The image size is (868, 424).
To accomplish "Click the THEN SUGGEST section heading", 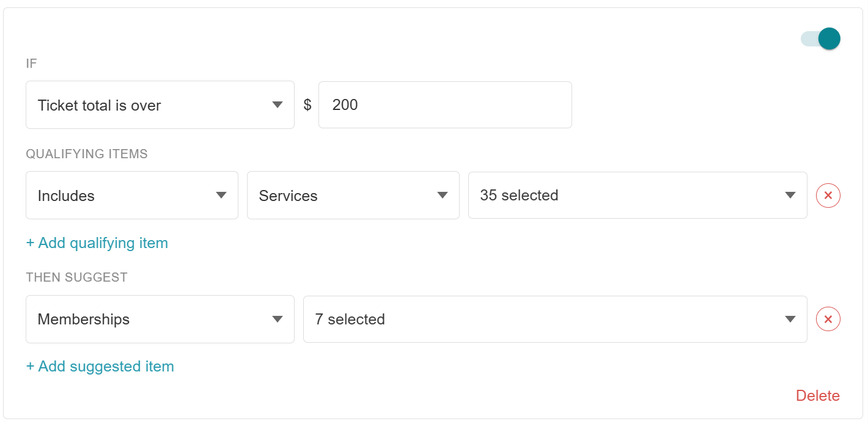I will 77,277.
